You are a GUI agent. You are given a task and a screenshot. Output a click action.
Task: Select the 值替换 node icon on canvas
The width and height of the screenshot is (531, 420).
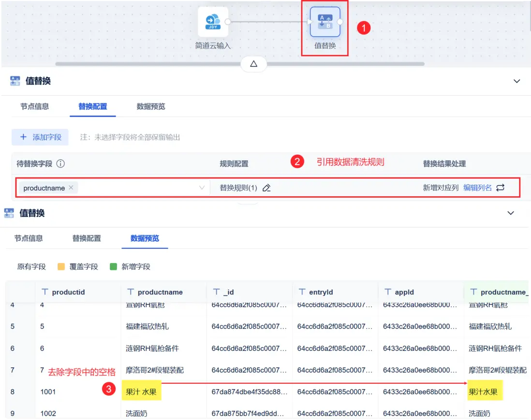tap(325, 22)
